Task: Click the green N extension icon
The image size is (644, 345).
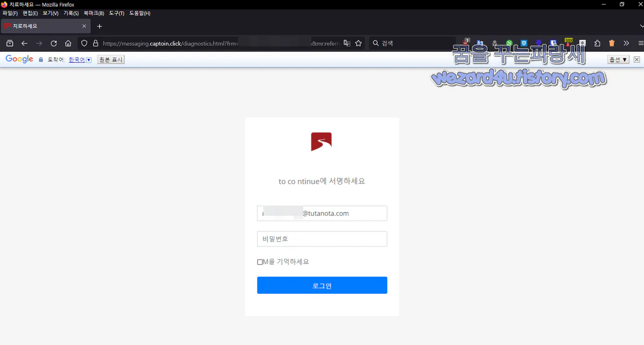Action: pos(508,43)
